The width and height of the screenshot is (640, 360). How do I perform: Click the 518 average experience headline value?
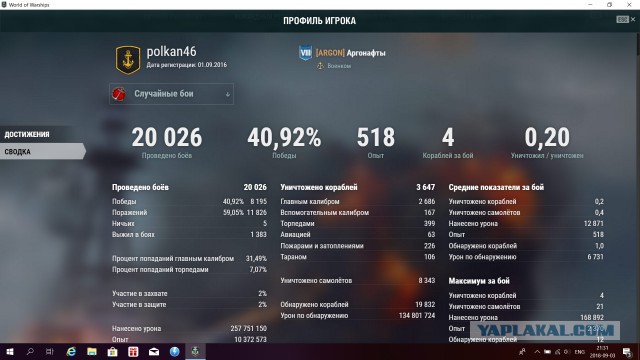click(376, 138)
